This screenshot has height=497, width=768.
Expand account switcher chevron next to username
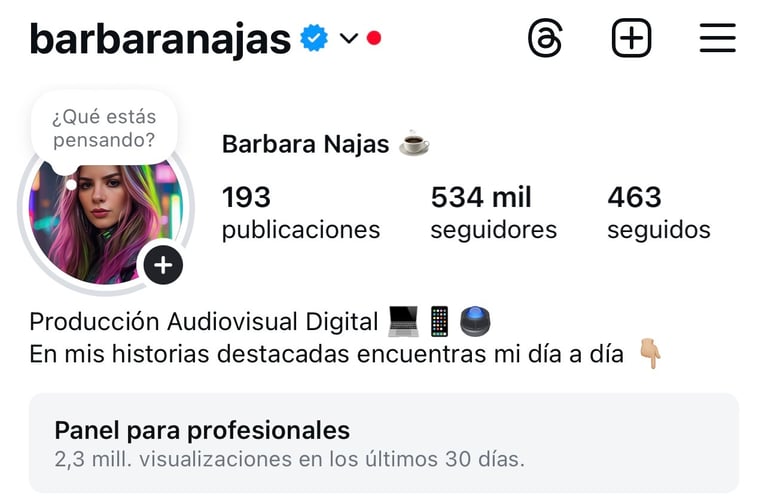click(x=349, y=38)
